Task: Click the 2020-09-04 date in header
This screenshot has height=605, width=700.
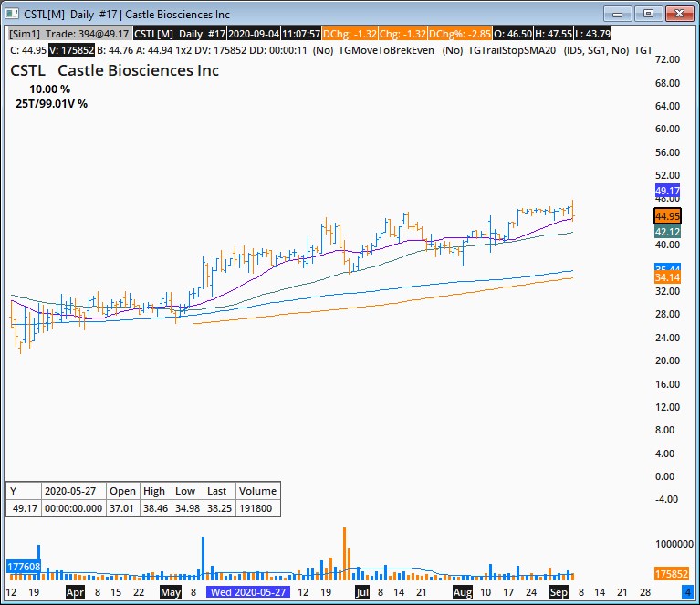Action: point(254,34)
